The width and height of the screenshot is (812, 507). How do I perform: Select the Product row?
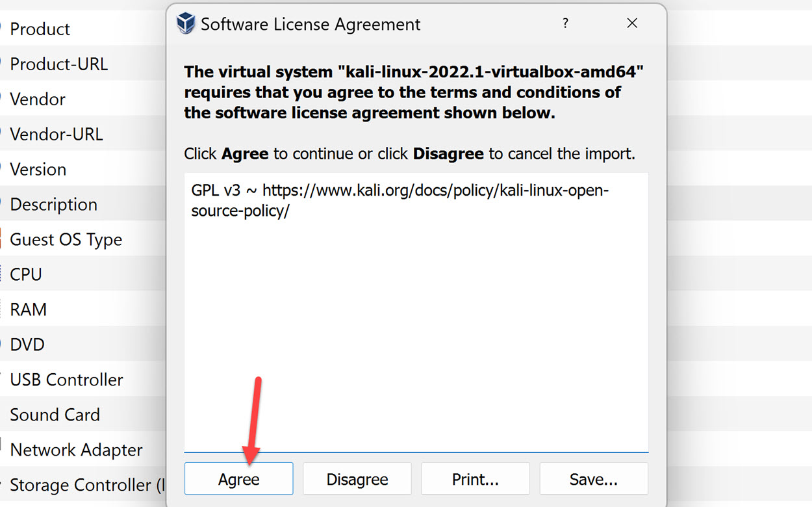(40, 29)
